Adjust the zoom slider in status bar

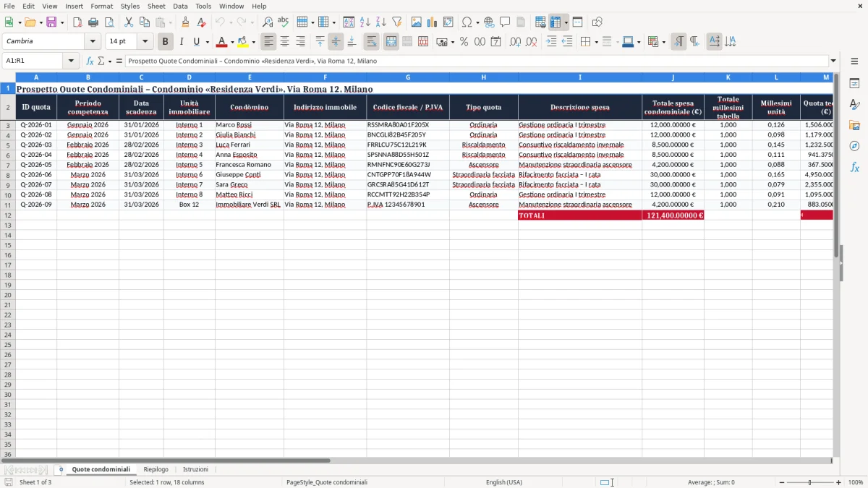pos(809,482)
